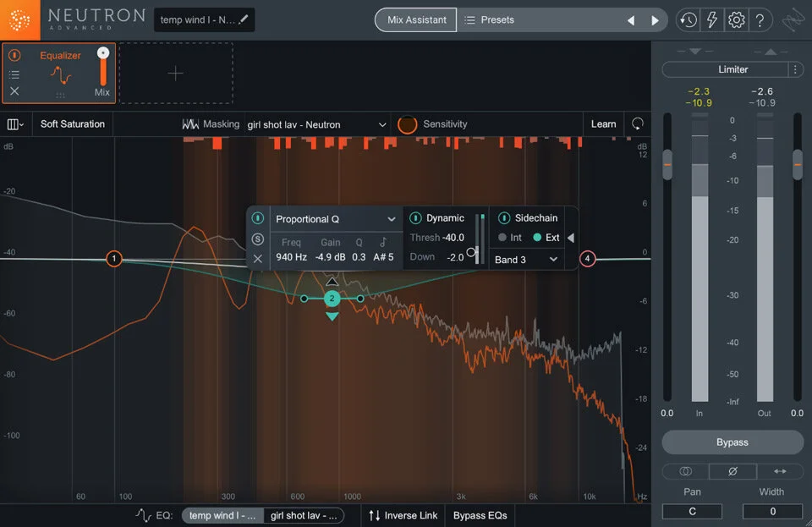Viewport: 812px width, 527px height.
Task: Click Bypass EQs
Action: 480,516
